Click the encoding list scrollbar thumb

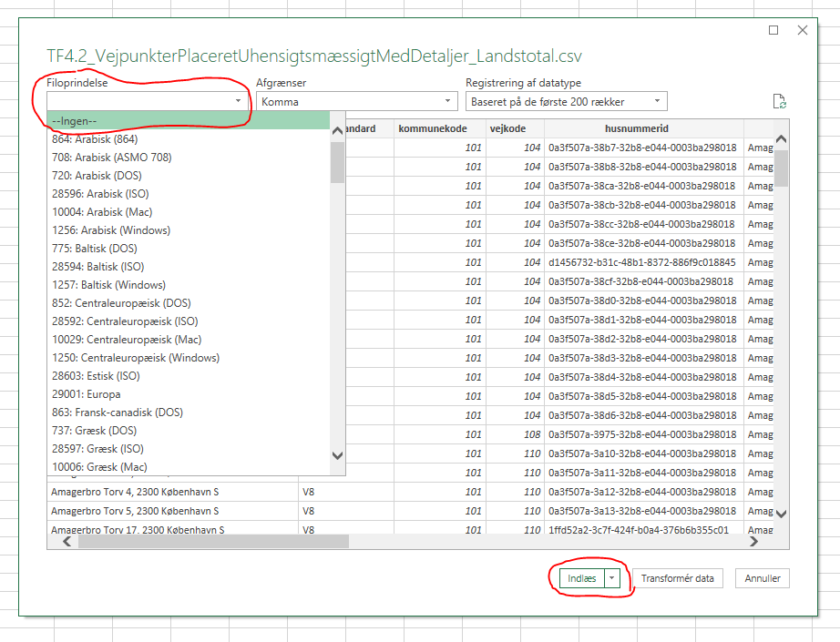point(337,162)
